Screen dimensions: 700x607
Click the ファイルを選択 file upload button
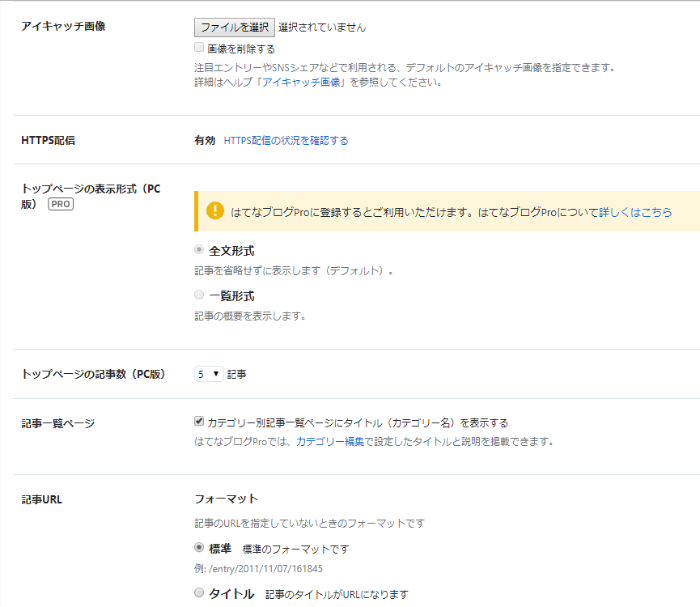[234, 27]
